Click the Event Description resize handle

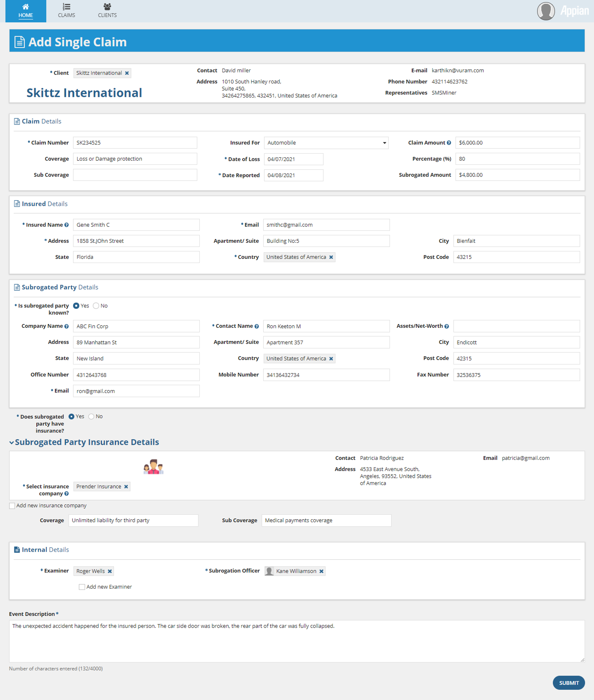click(x=582, y=660)
